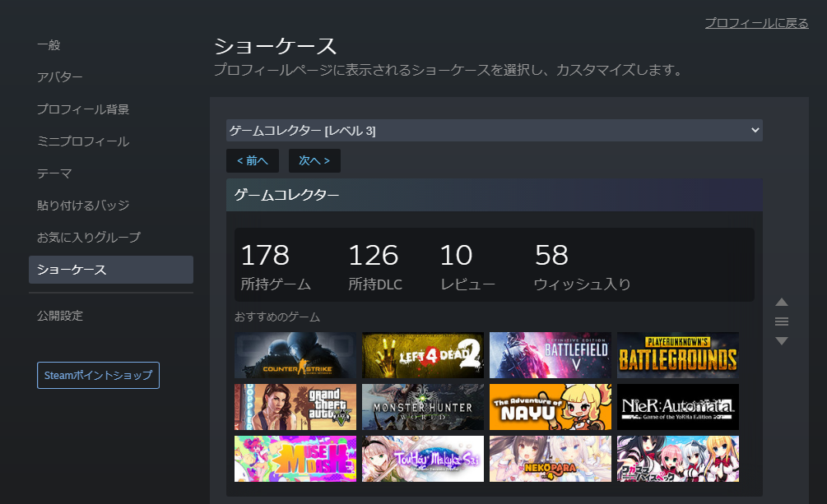This screenshot has width=827, height=504.
Task: Open the 一般 settings section
Action: (49, 45)
